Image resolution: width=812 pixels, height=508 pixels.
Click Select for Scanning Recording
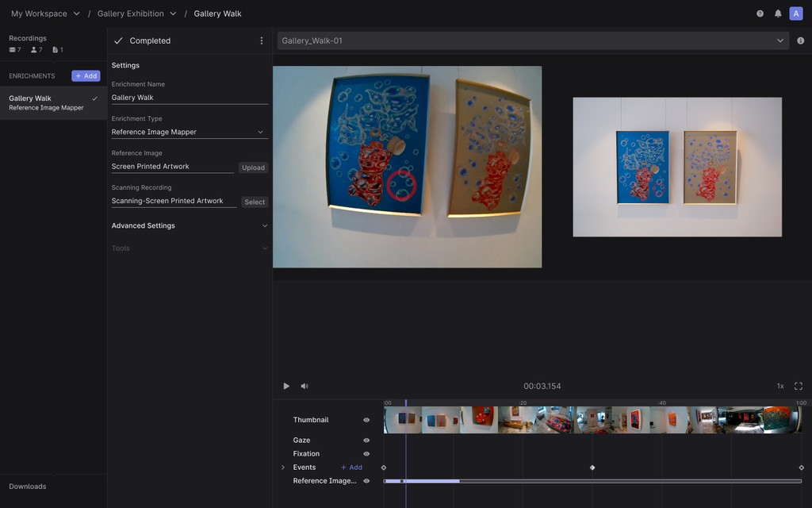pyautogui.click(x=254, y=202)
